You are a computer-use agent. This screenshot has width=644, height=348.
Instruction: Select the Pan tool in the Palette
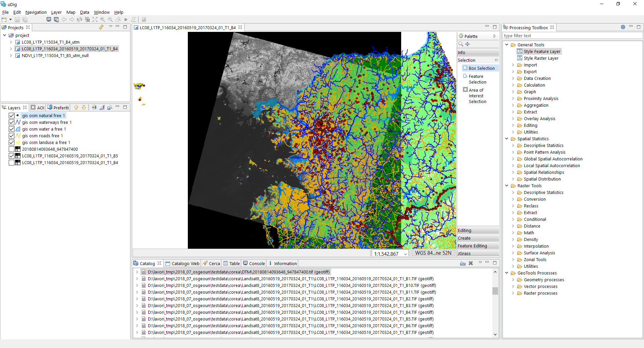pyautogui.click(x=467, y=44)
